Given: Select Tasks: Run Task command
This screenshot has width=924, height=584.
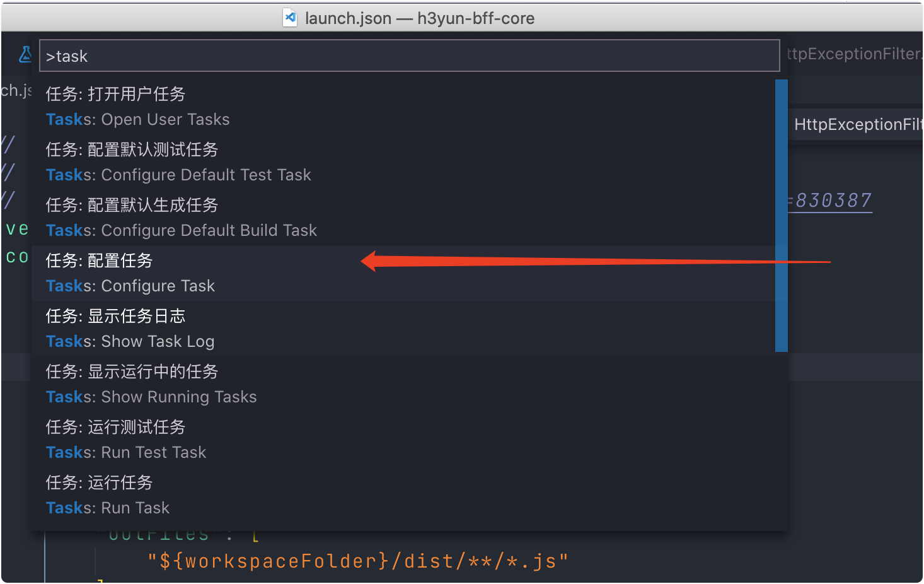Looking at the screenshot, I should pyautogui.click(x=403, y=496).
